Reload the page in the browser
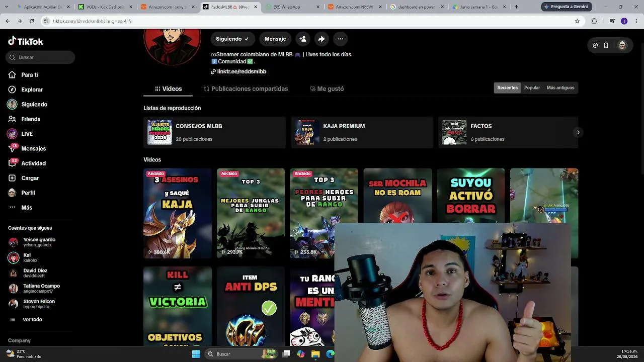Viewport: 644px width, 362px height. (x=32, y=21)
